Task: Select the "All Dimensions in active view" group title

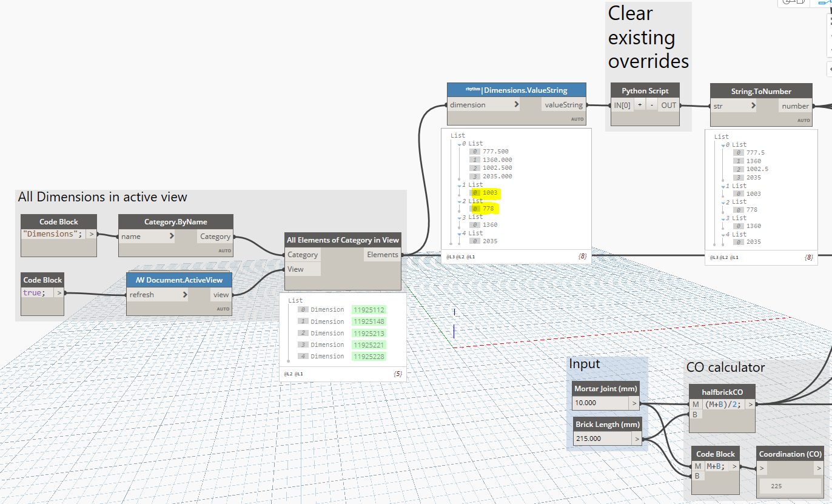Action: tap(102, 197)
